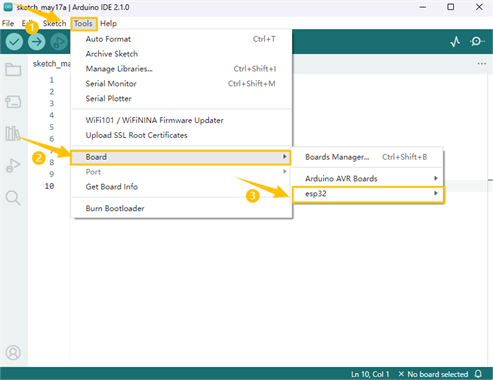Click line number 5 in gutter
Viewport: 493px width, 380px height.
point(52,127)
